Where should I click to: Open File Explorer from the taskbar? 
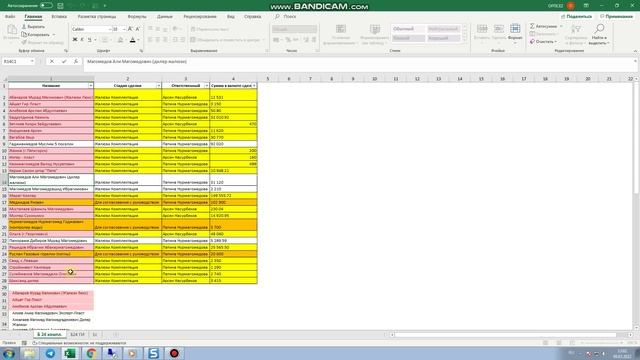point(29,353)
